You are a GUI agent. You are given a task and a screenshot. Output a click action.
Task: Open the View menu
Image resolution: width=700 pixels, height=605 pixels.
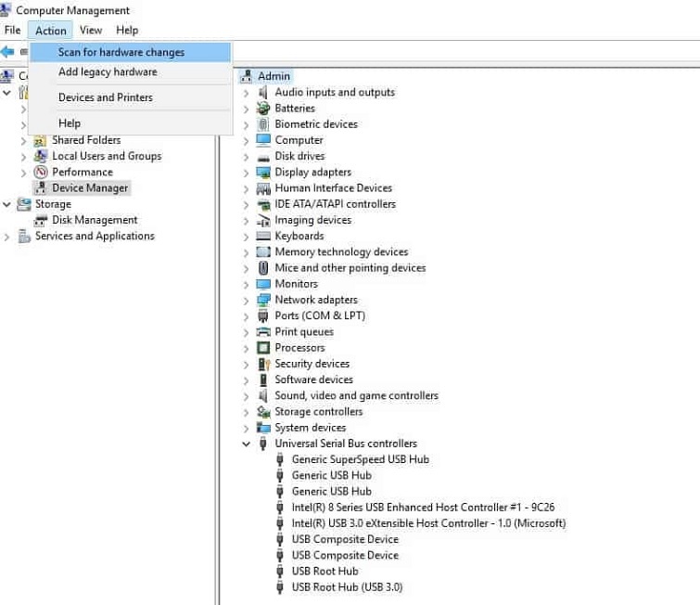click(91, 31)
